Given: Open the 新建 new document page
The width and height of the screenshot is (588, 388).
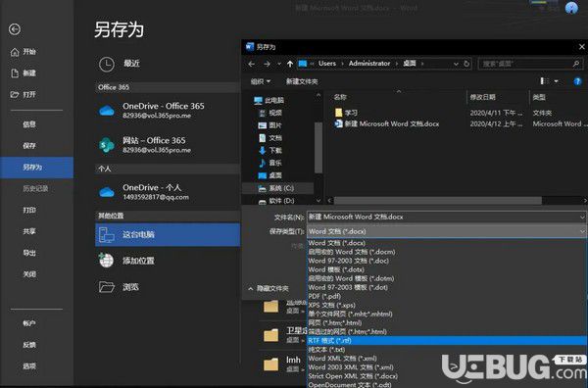Looking at the screenshot, I should (24, 73).
